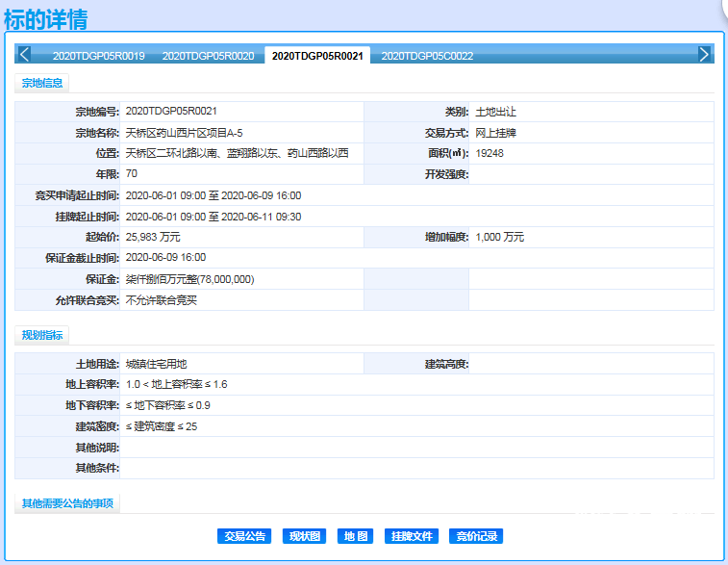
Task: Click the right arrow to scroll tabs forward
Action: 704,55
